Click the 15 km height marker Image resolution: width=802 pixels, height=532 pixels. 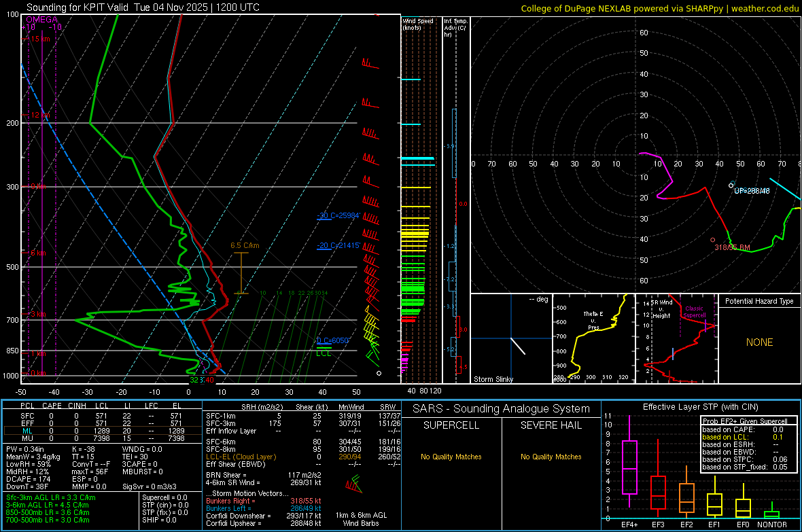[39, 39]
